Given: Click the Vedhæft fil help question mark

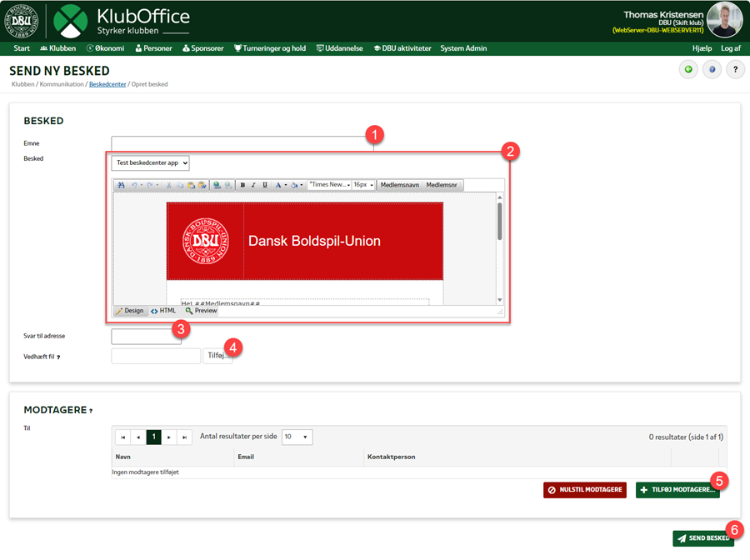Looking at the screenshot, I should tap(58, 357).
